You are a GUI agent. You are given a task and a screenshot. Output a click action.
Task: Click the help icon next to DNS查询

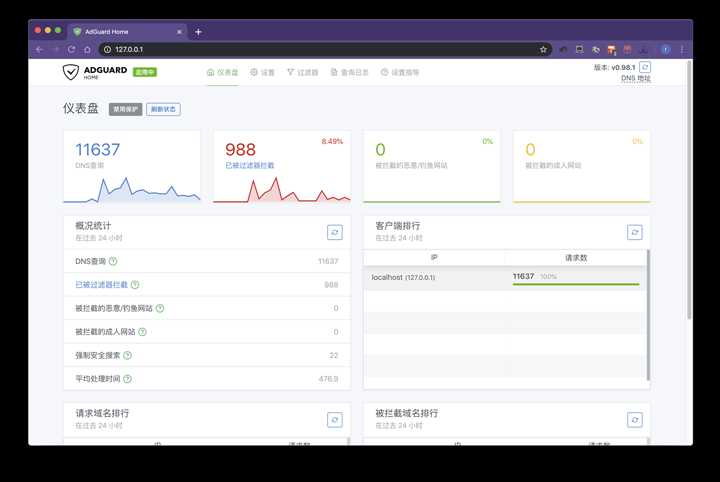[x=113, y=261]
